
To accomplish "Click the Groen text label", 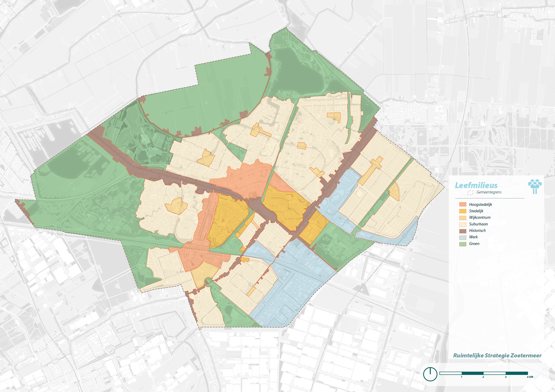I will coord(474,244).
